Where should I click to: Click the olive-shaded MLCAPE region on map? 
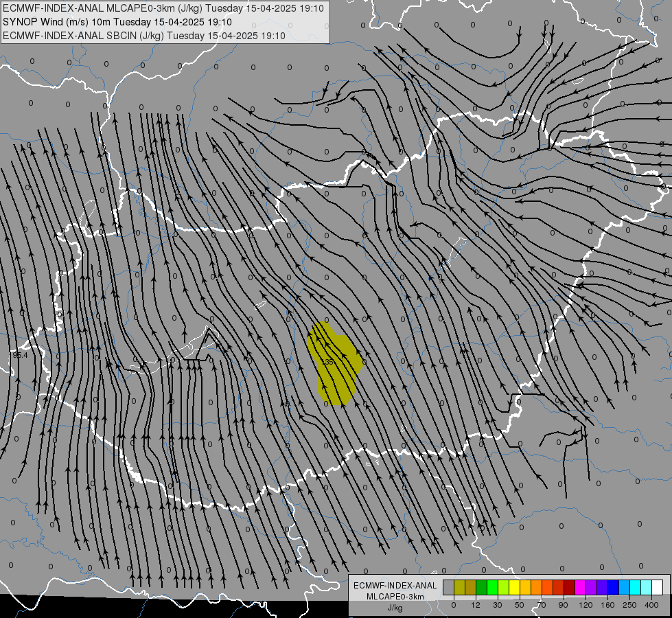[334, 365]
